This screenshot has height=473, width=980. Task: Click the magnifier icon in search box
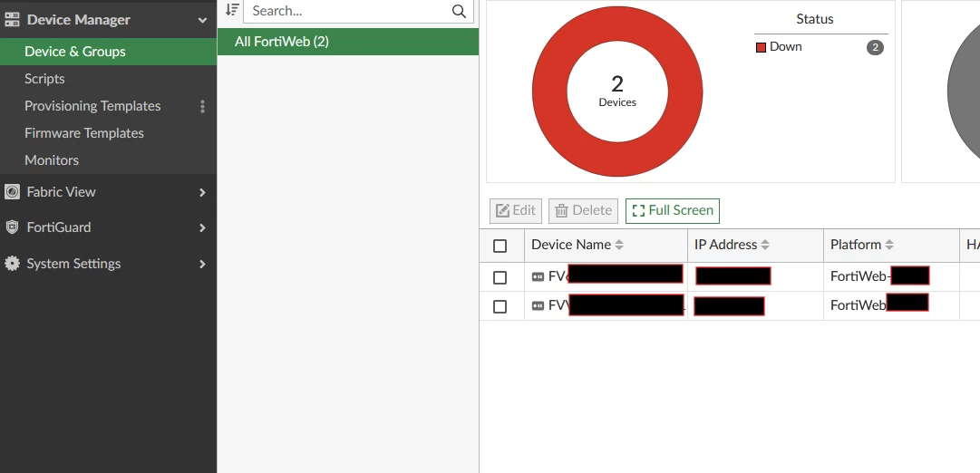coord(459,11)
